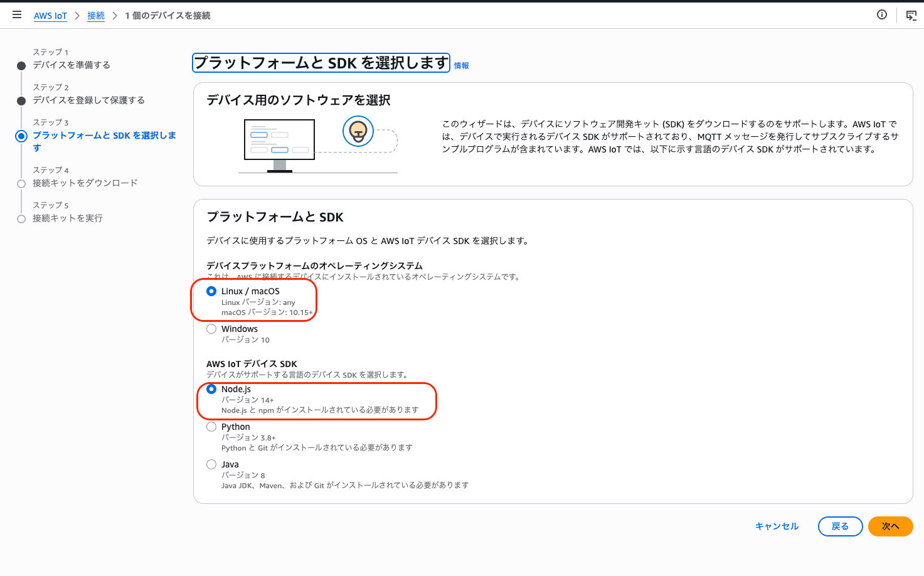
Task: Select the Node.js SDK radio button
Action: coord(211,389)
